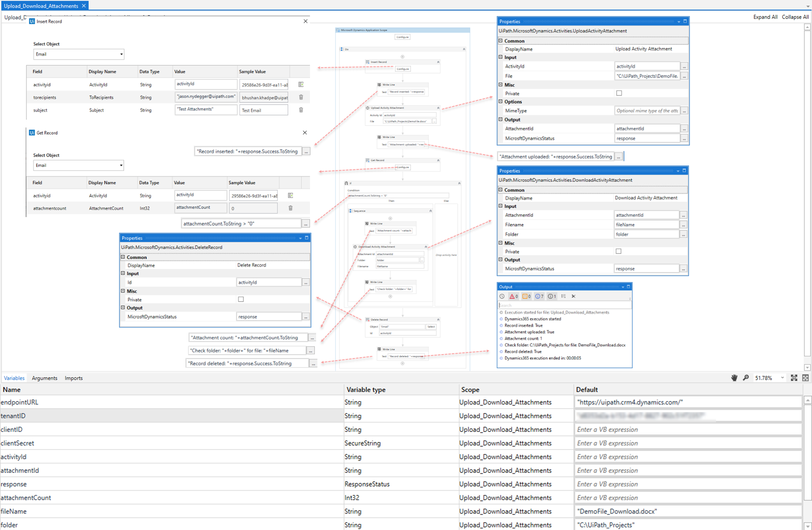Collapse the Do sequence in workflow
The height and width of the screenshot is (530, 812).
(464, 49)
